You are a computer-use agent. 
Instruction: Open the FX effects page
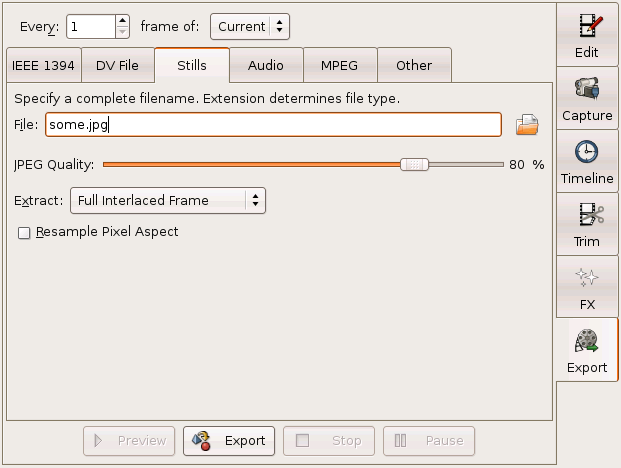click(x=587, y=286)
